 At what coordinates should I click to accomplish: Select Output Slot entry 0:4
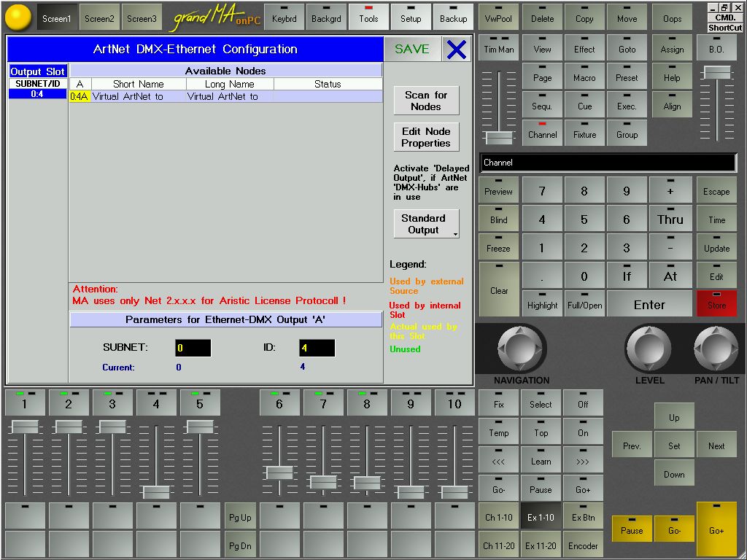point(38,94)
